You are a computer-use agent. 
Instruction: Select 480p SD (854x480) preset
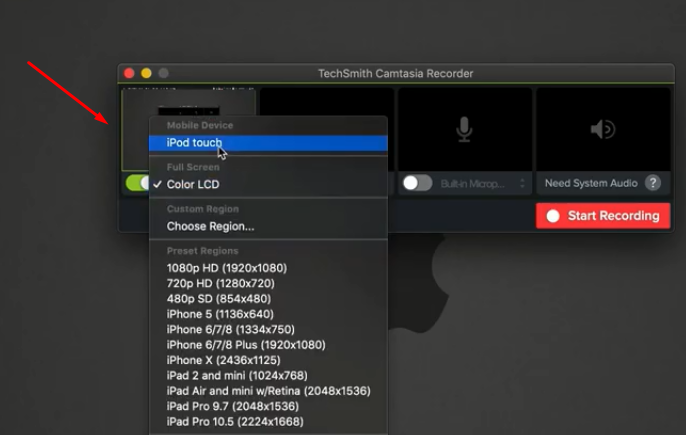[268, 298]
